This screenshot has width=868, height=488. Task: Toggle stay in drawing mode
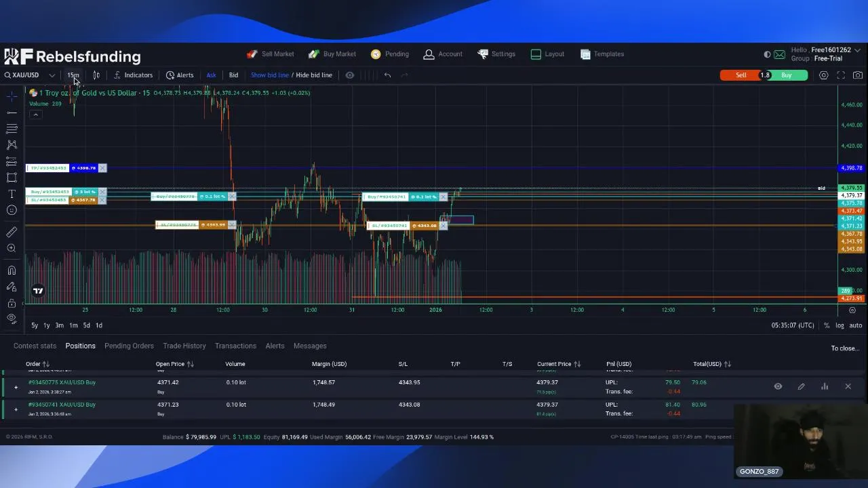[x=12, y=287]
